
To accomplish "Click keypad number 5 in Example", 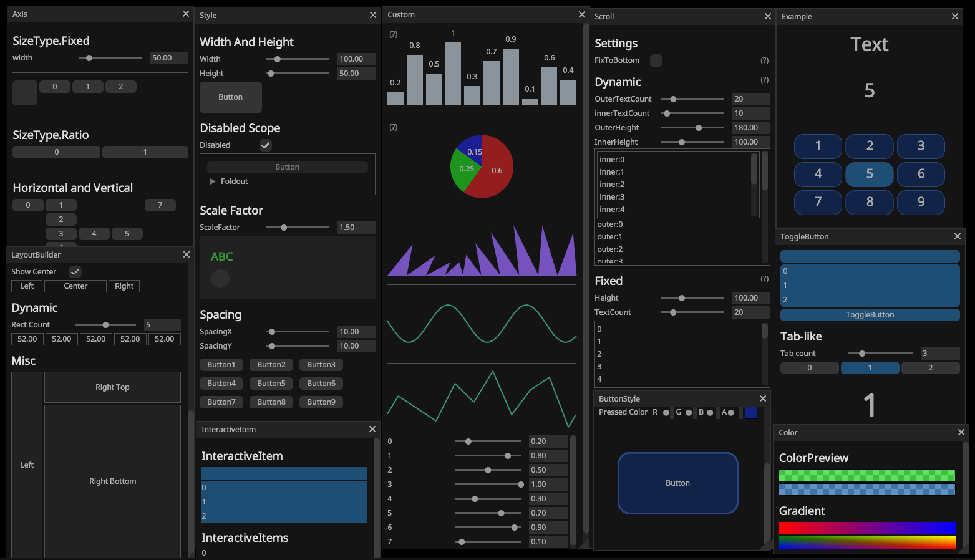I will (x=870, y=174).
